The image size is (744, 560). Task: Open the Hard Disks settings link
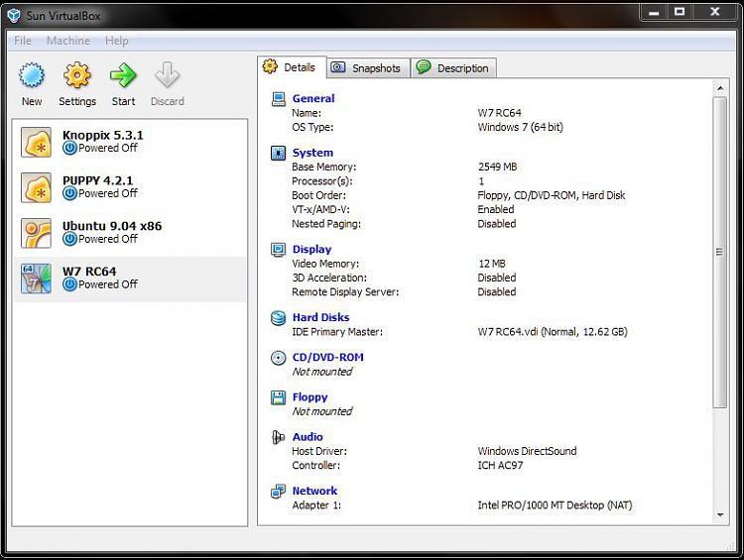click(x=320, y=318)
